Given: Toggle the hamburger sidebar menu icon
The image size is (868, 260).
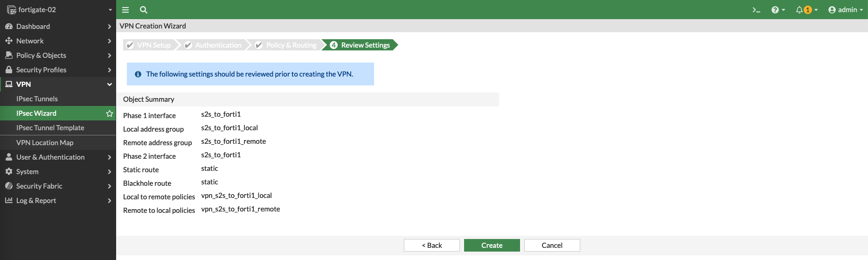Looking at the screenshot, I should 125,10.
